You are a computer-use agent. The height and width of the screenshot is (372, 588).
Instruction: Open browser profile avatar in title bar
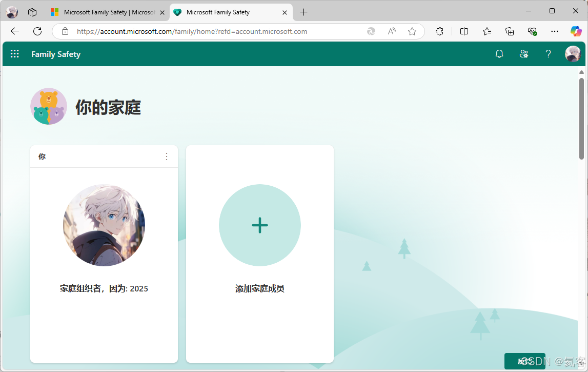point(12,12)
